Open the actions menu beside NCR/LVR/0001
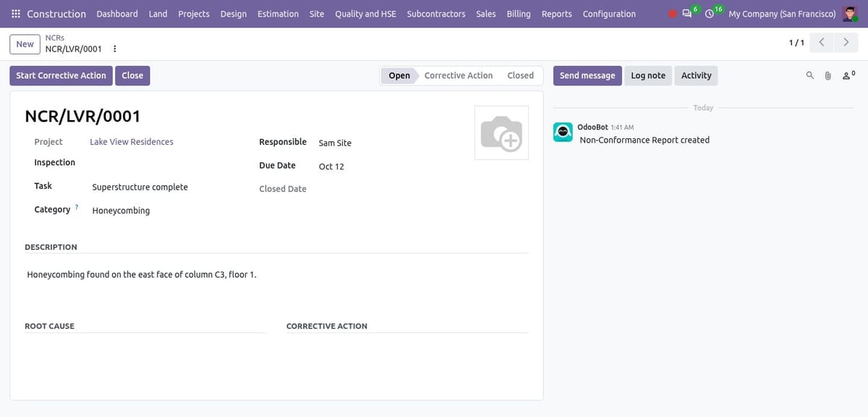This screenshot has width=868, height=417. click(x=115, y=49)
